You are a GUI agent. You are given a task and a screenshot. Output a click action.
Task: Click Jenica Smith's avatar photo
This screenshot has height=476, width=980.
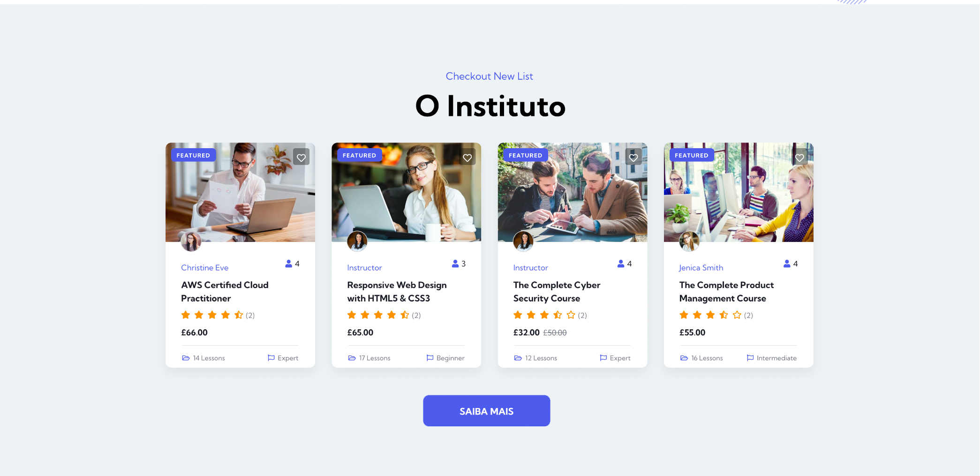[689, 242]
